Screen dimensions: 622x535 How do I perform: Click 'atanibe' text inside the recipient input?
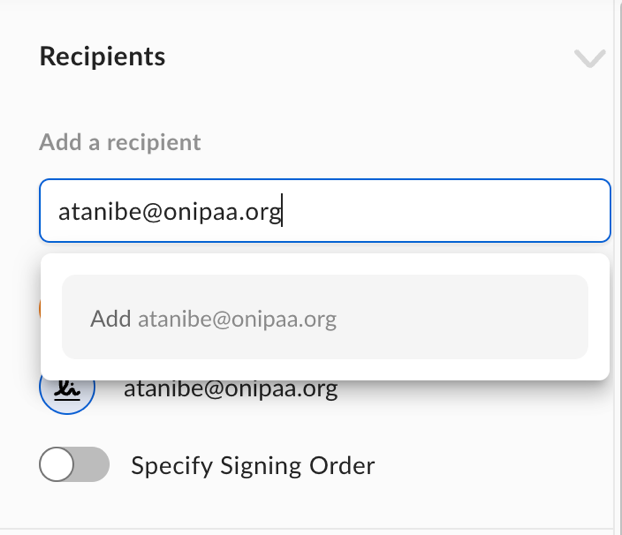tap(99, 211)
